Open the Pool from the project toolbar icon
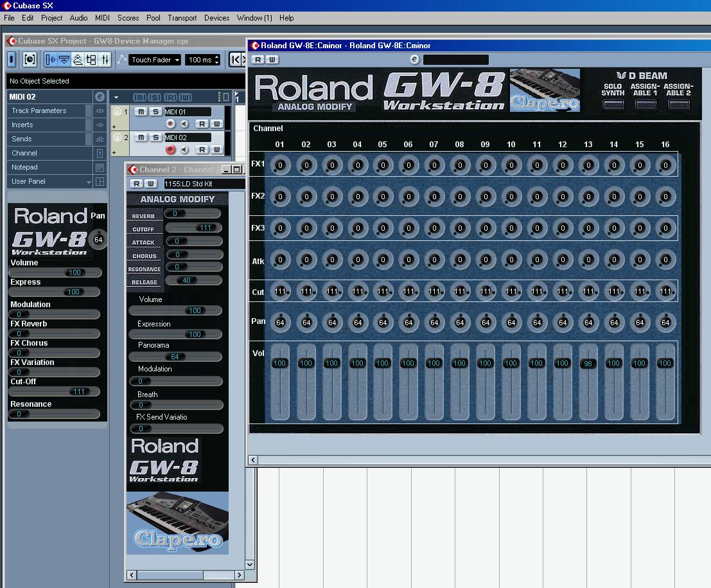 [91, 59]
